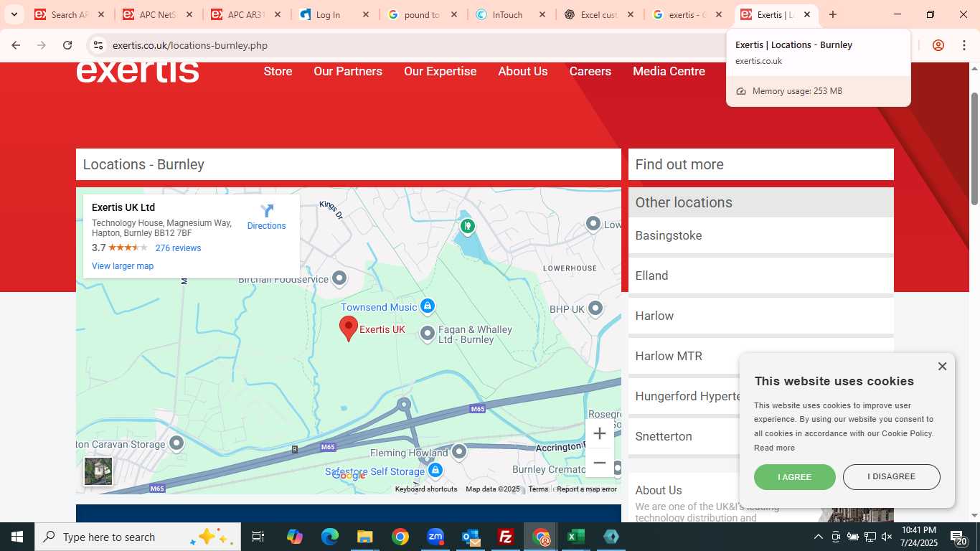This screenshot has height=551, width=980.
Task: Click the Exertis logo in header
Action: 138,72
